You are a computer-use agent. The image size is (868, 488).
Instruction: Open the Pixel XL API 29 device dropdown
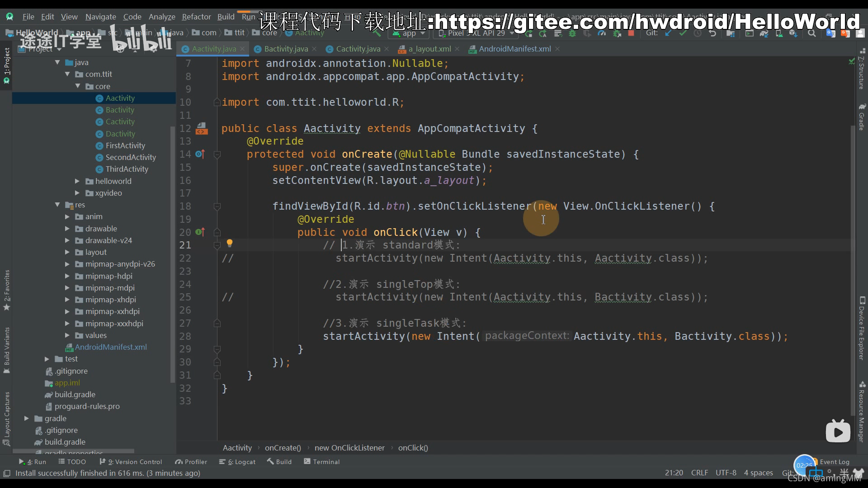[476, 33]
